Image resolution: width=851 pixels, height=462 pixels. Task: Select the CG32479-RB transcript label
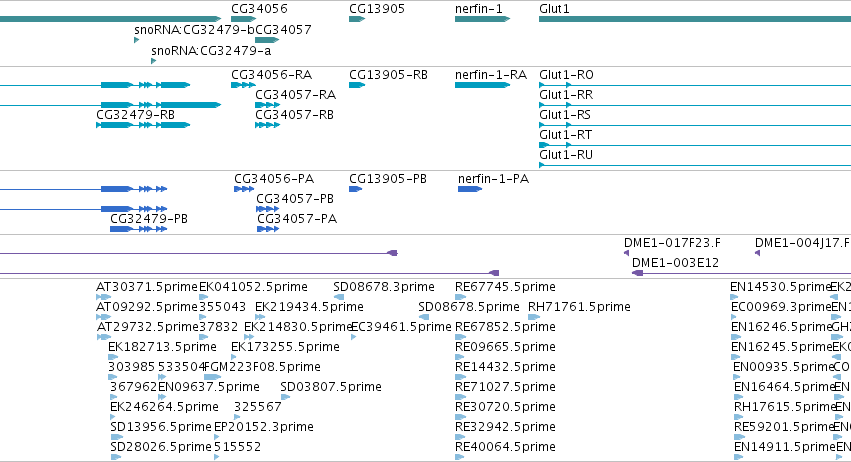136,115
